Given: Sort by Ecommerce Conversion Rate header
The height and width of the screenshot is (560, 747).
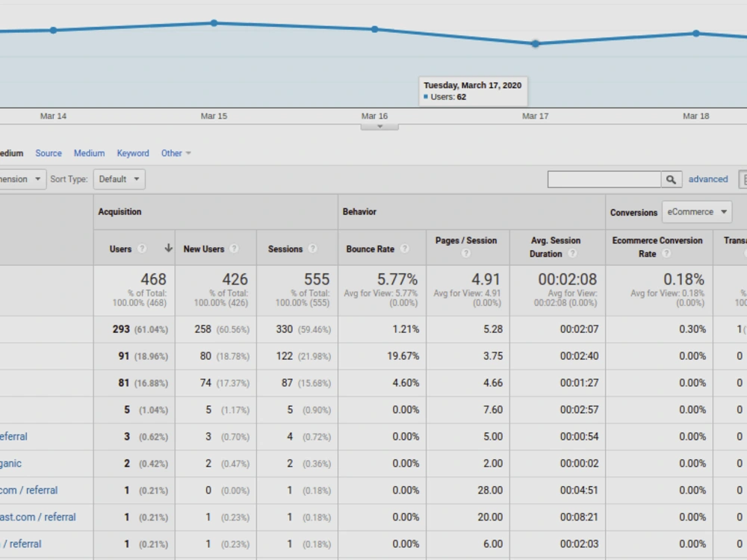Looking at the screenshot, I should tap(657, 247).
